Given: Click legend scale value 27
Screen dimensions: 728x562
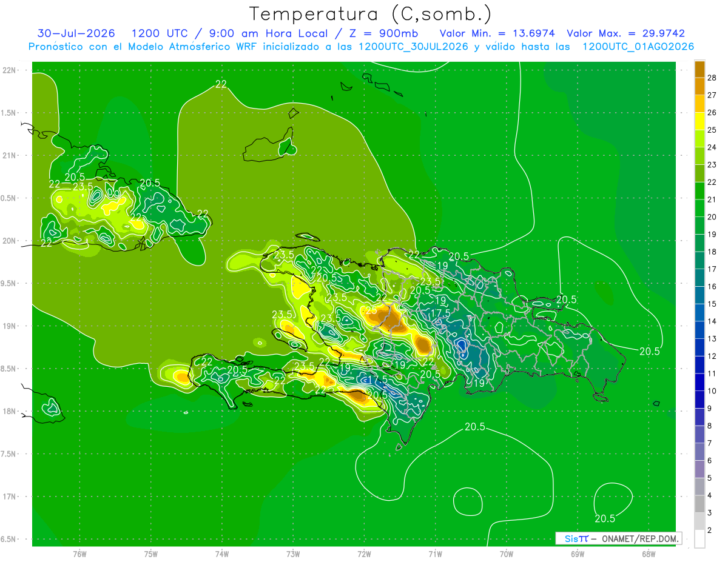Looking at the screenshot, I should tap(712, 95).
